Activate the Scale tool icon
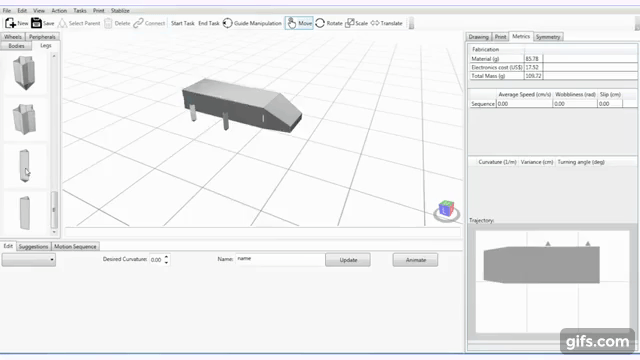This screenshot has width=640, height=360. [349, 23]
